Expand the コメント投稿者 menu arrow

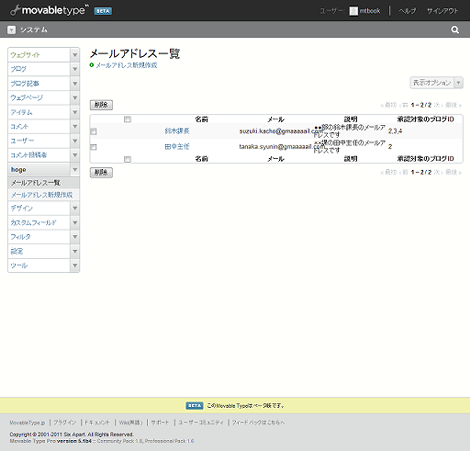click(x=75, y=155)
